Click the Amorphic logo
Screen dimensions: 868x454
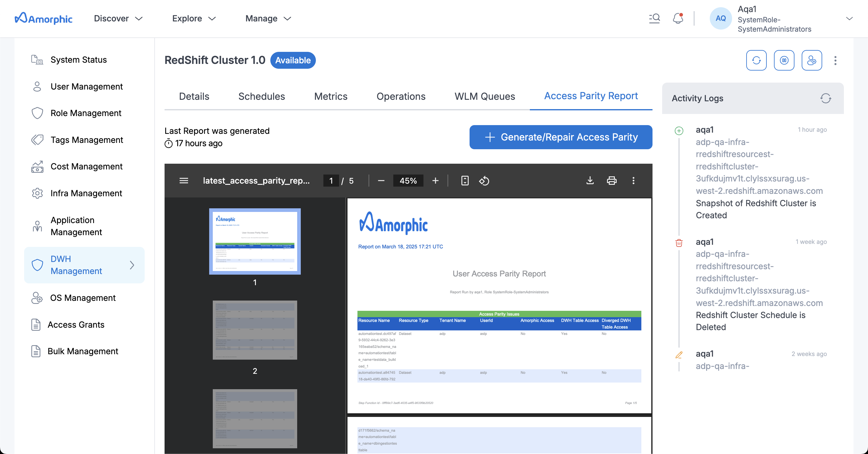click(43, 18)
